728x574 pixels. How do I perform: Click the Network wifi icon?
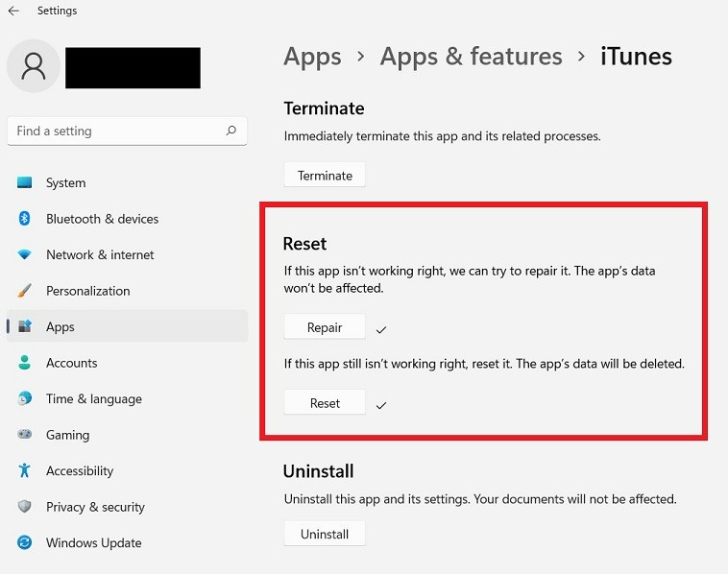pyautogui.click(x=25, y=254)
